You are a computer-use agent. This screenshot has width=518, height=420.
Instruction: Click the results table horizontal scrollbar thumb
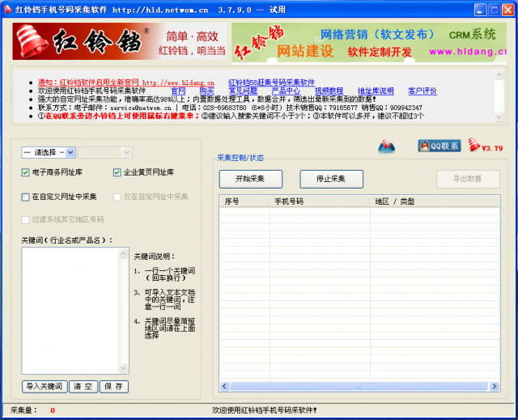click(359, 386)
